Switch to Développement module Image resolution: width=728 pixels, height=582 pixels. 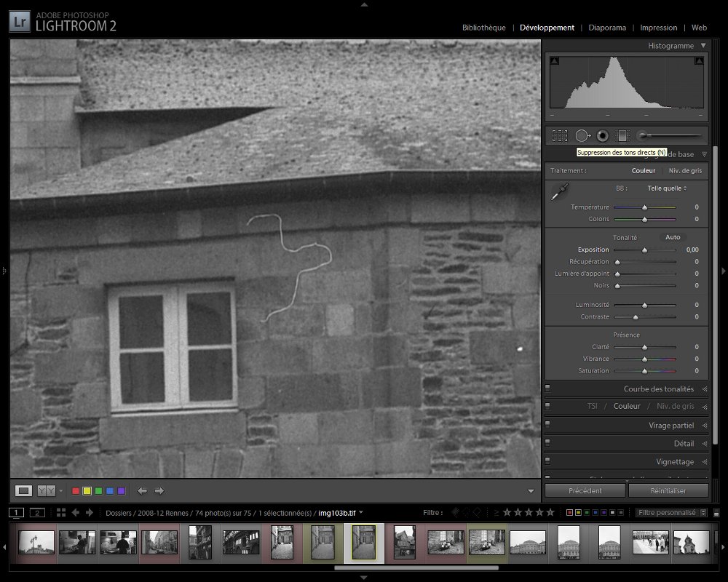(547, 28)
